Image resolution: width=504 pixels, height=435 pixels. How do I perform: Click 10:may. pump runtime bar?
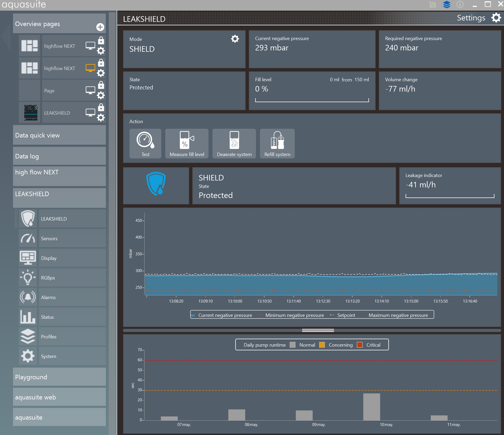371,407
